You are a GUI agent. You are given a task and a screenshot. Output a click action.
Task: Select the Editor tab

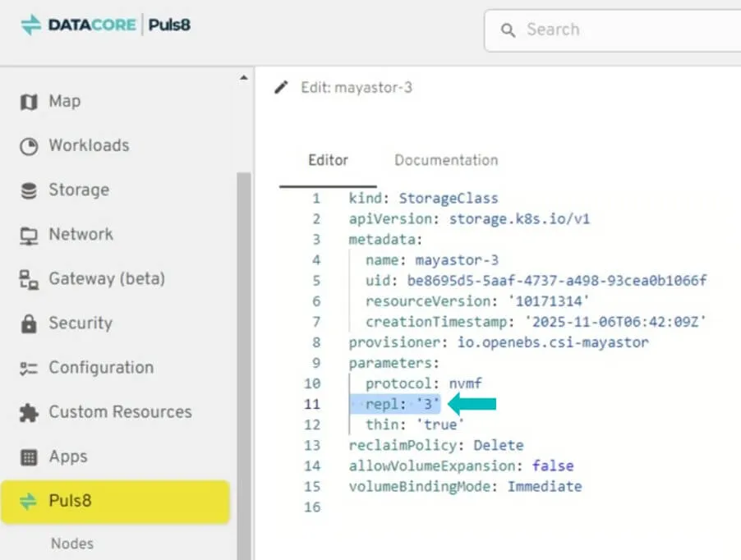(328, 160)
